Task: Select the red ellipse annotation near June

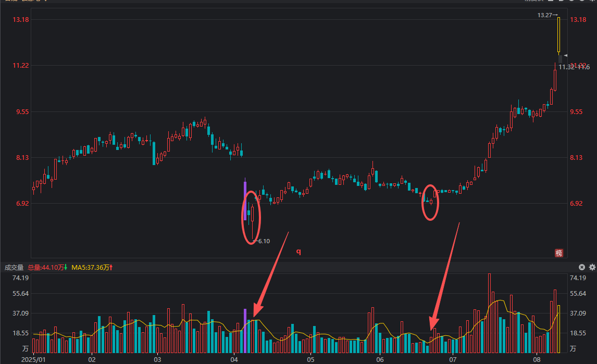Action: click(x=430, y=202)
